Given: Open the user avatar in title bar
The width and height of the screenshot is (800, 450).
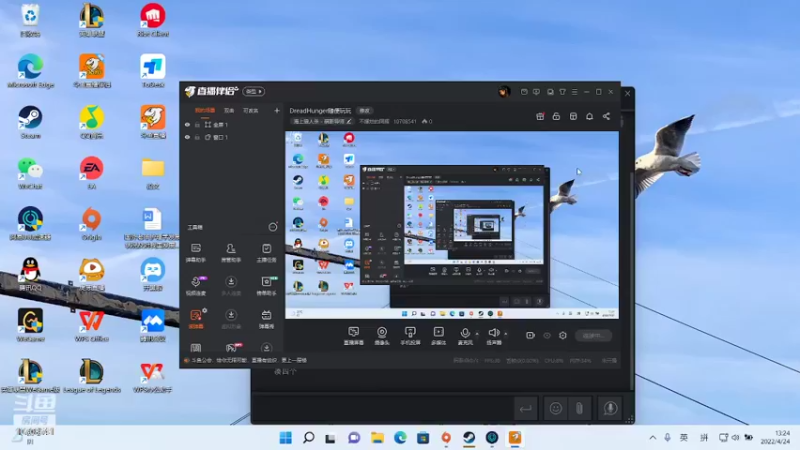Looking at the screenshot, I should (504, 92).
